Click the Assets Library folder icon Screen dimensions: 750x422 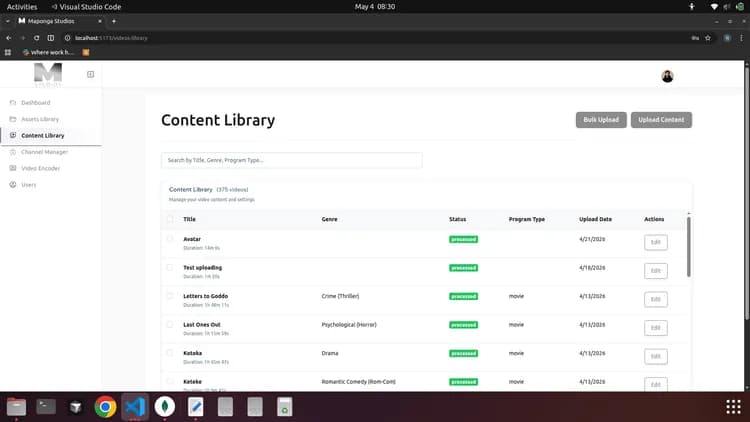13,119
